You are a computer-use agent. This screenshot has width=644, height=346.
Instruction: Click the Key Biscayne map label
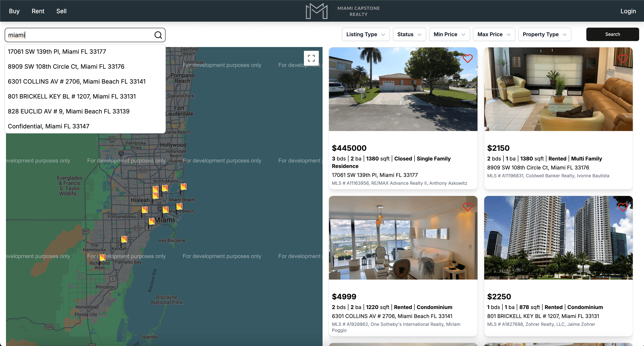click(x=172, y=241)
